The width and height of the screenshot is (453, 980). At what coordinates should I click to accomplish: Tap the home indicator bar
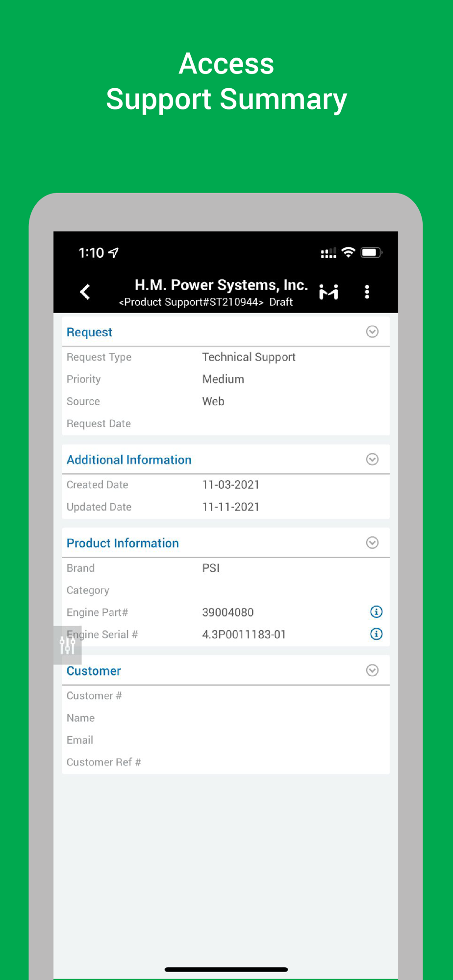point(226,969)
